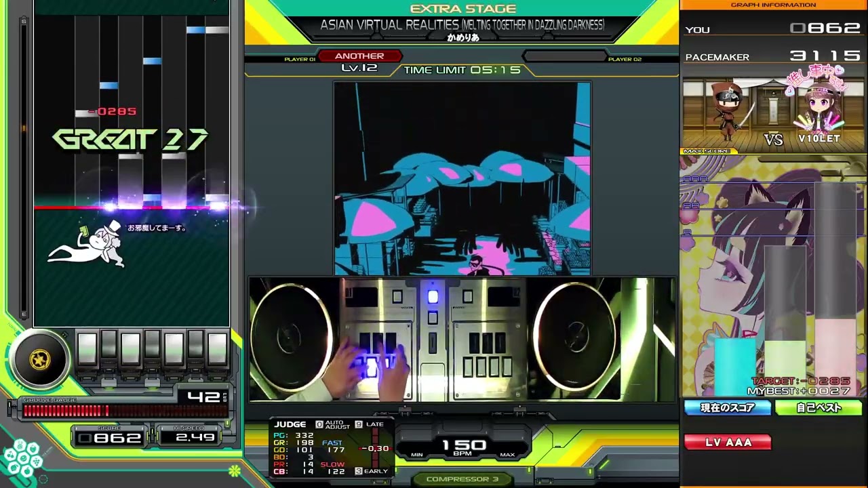Click the HI-SPEED value 2.49

point(195,438)
